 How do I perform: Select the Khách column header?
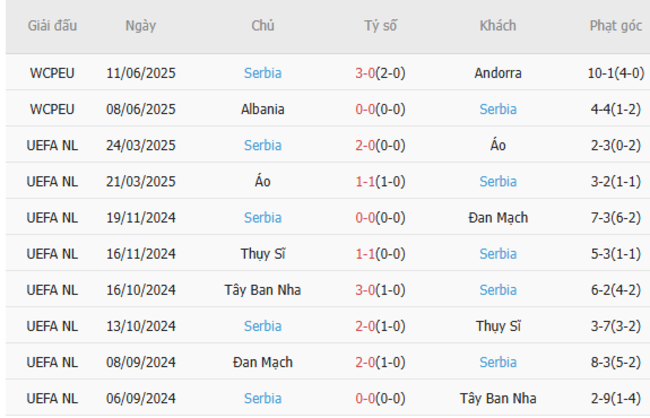(x=498, y=26)
